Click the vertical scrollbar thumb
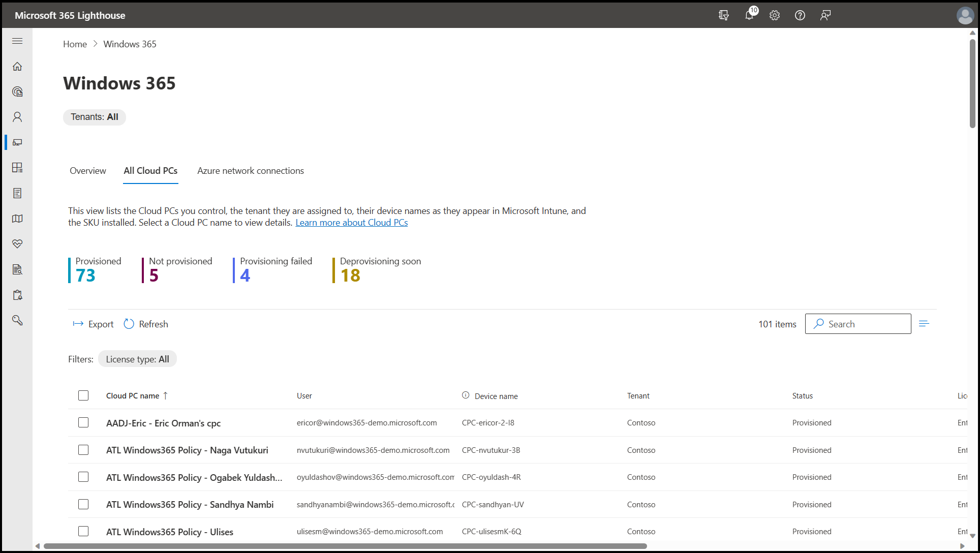This screenshot has height=553, width=980. tap(972, 83)
